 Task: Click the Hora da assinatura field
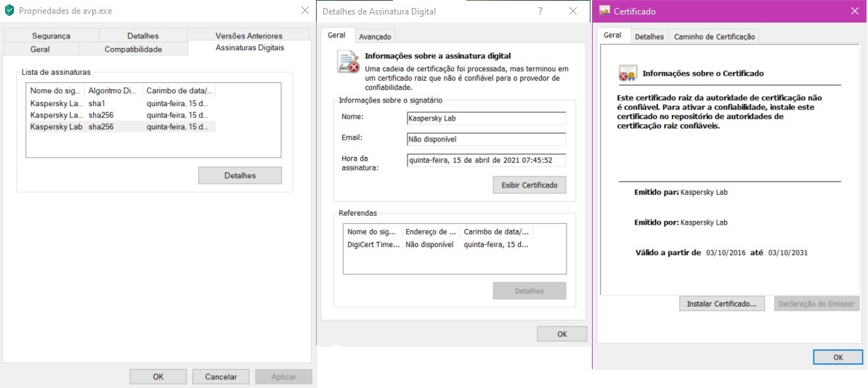coord(486,160)
